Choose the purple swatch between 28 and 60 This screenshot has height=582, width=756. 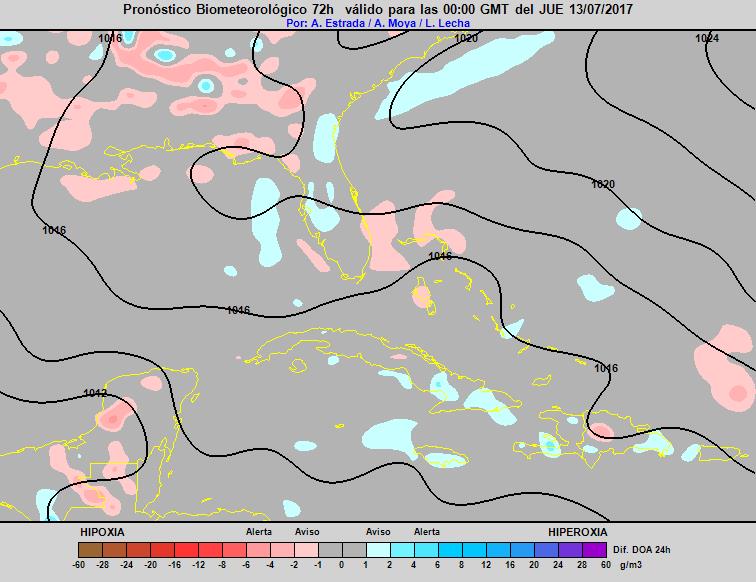tap(594, 550)
